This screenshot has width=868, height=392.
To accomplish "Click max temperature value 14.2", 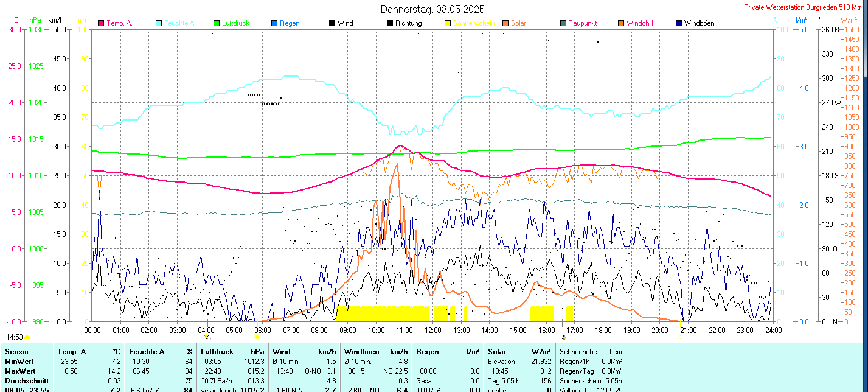I will (x=116, y=371).
